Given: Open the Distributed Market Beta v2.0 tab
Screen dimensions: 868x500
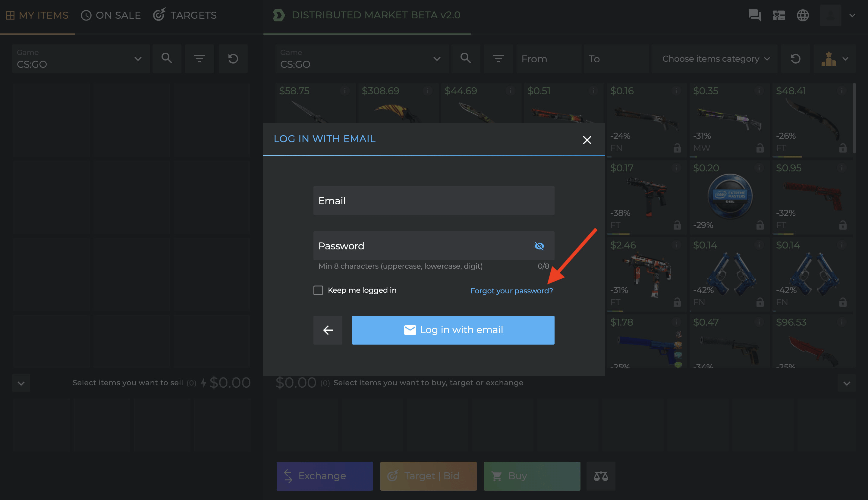Looking at the screenshot, I should tap(367, 15).
